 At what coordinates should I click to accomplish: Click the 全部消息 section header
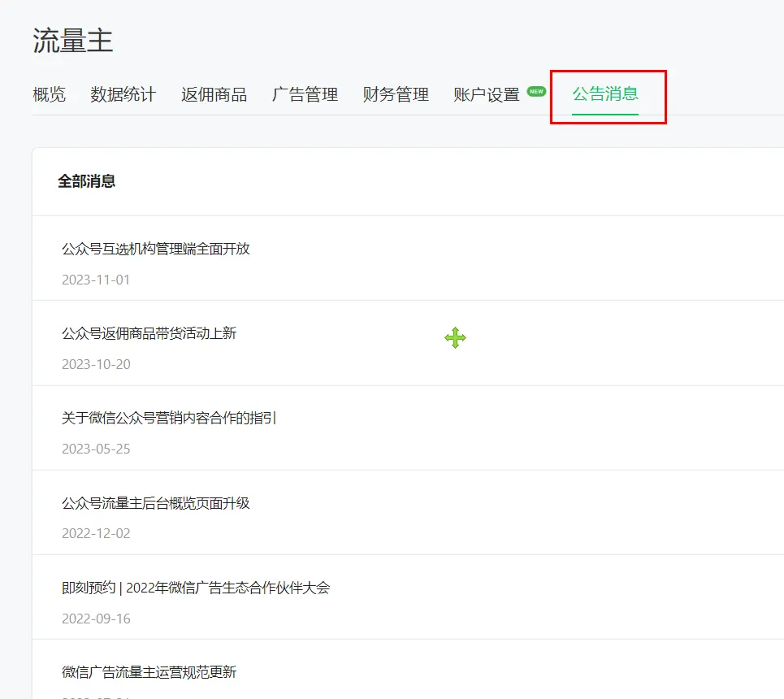pyautogui.click(x=86, y=182)
